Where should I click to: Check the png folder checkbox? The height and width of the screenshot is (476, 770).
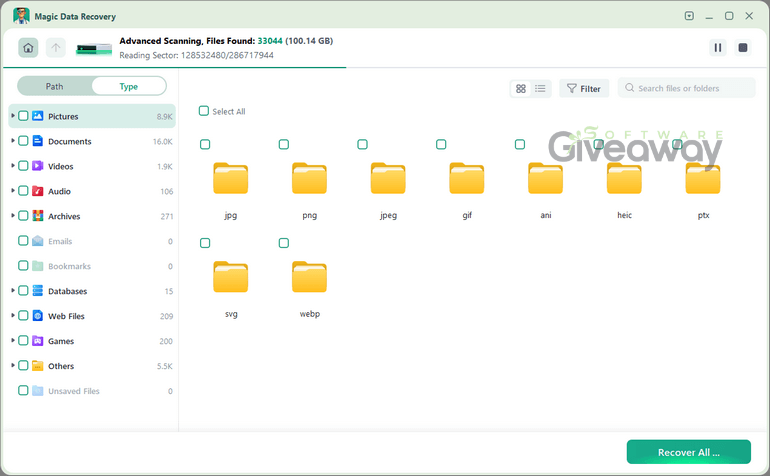tap(284, 144)
